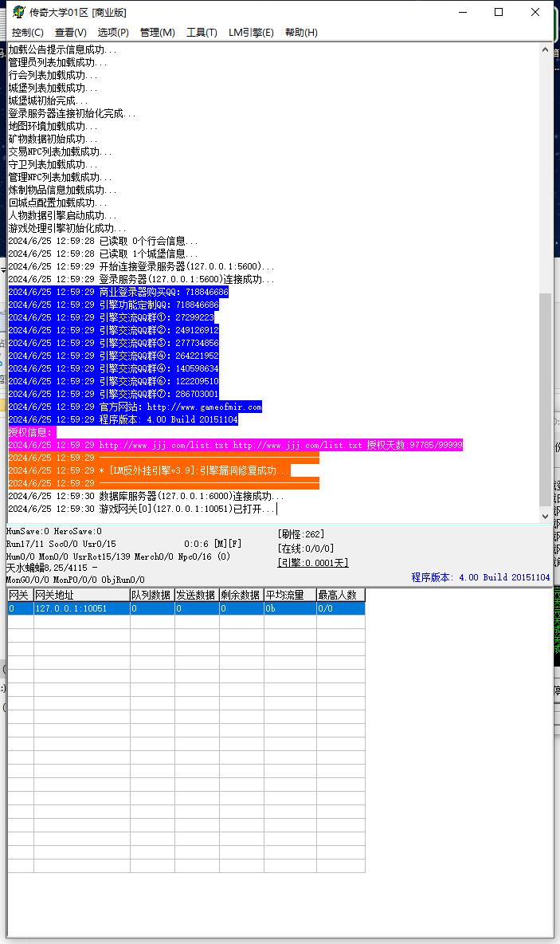Open the 管理(M) menu
The image size is (560, 944).
[158, 33]
